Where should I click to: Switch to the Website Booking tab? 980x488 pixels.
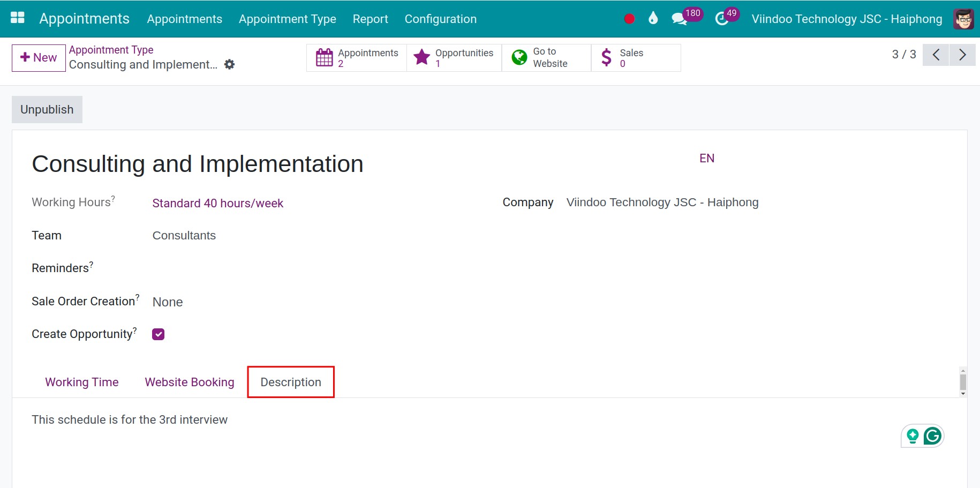(x=190, y=382)
